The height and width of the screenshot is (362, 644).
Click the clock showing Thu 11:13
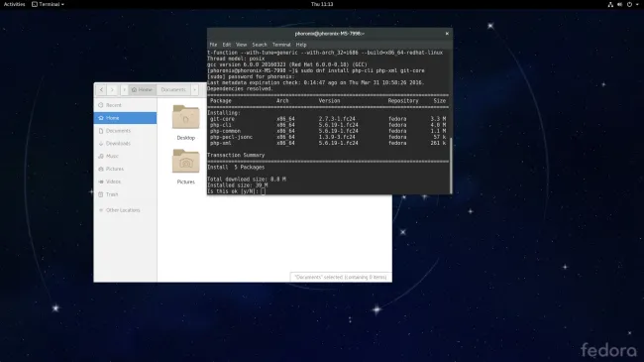pyautogui.click(x=322, y=4)
